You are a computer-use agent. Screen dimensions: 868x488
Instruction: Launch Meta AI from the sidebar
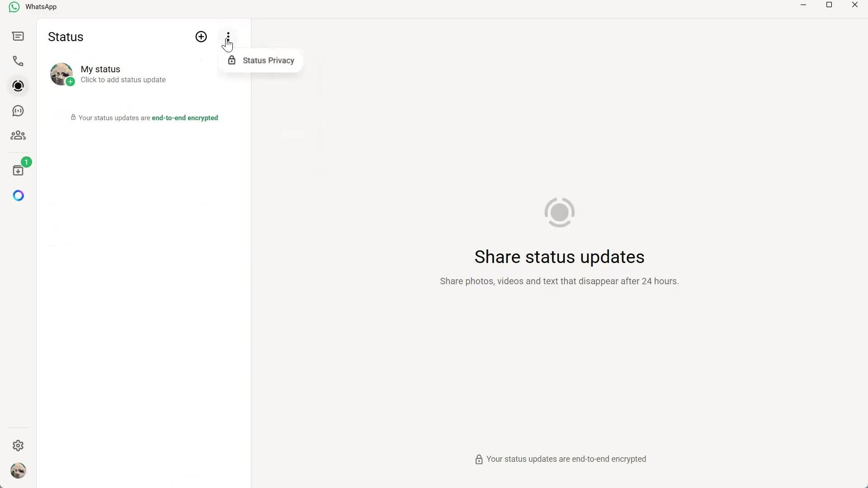click(x=18, y=195)
